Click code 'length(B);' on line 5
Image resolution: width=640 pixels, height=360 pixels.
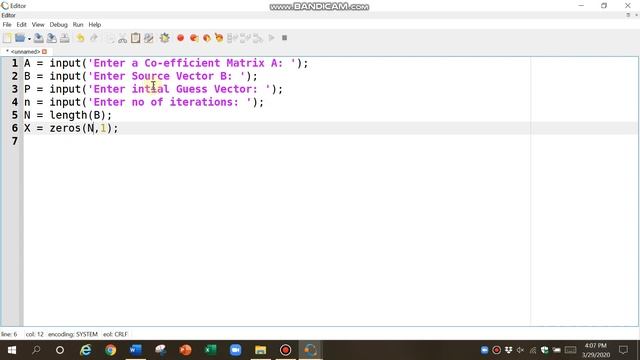coord(80,115)
